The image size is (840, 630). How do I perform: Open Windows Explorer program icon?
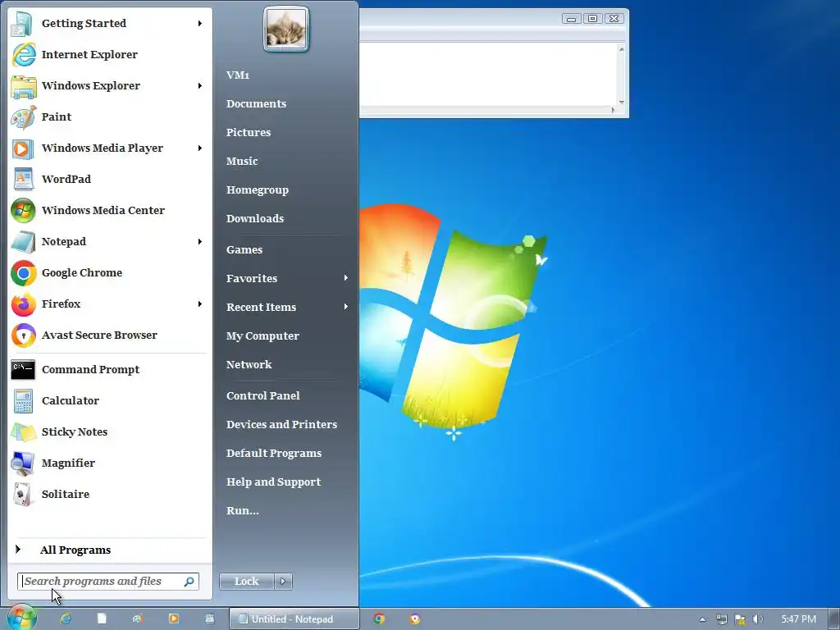click(23, 86)
